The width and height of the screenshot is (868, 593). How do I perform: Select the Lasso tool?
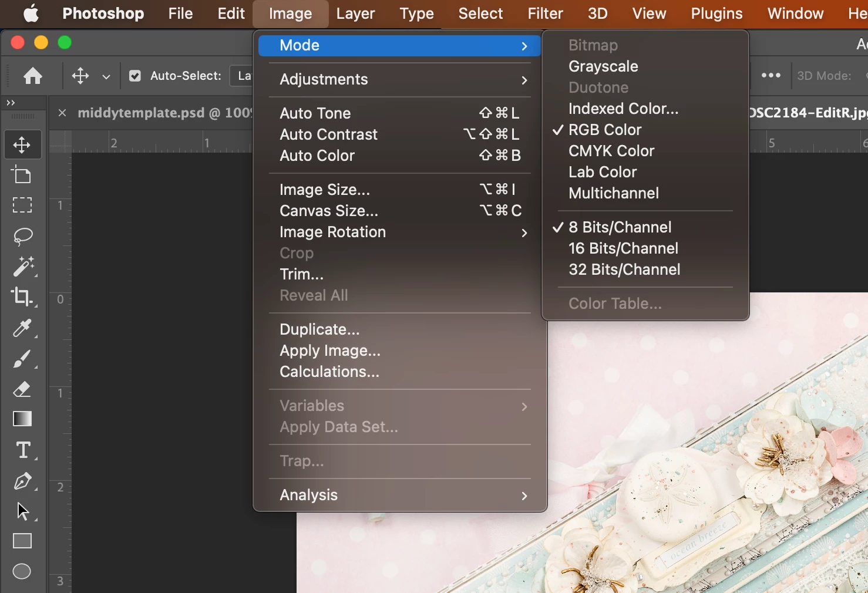[x=22, y=236]
